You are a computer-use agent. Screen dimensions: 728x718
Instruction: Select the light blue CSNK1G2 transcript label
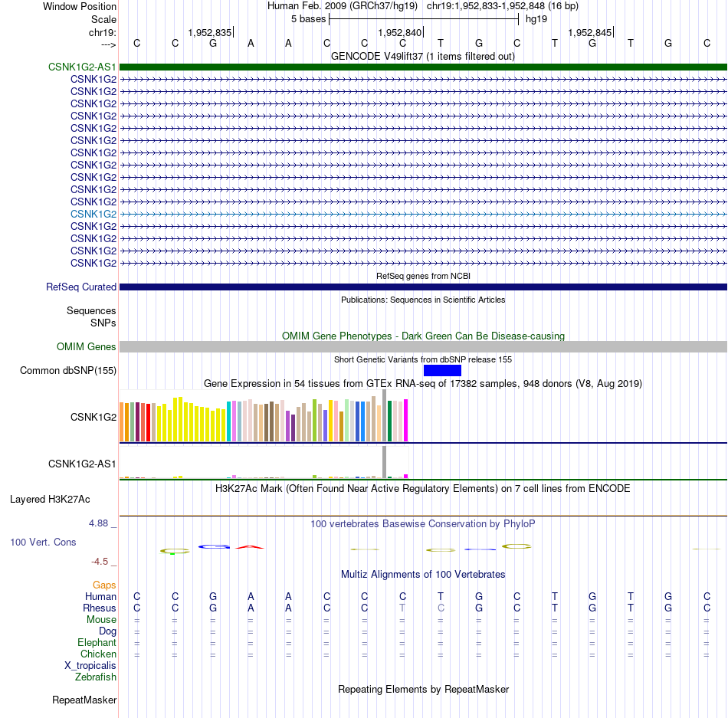pyautogui.click(x=93, y=214)
